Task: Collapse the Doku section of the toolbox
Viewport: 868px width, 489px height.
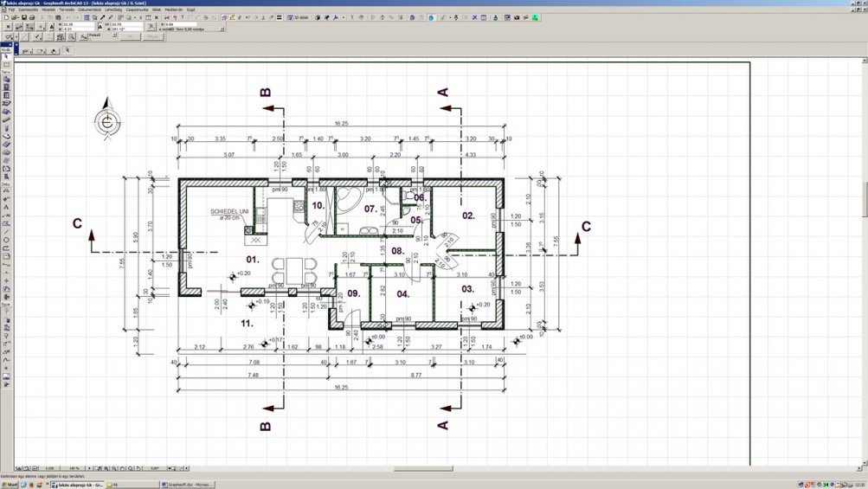Action: (5, 183)
